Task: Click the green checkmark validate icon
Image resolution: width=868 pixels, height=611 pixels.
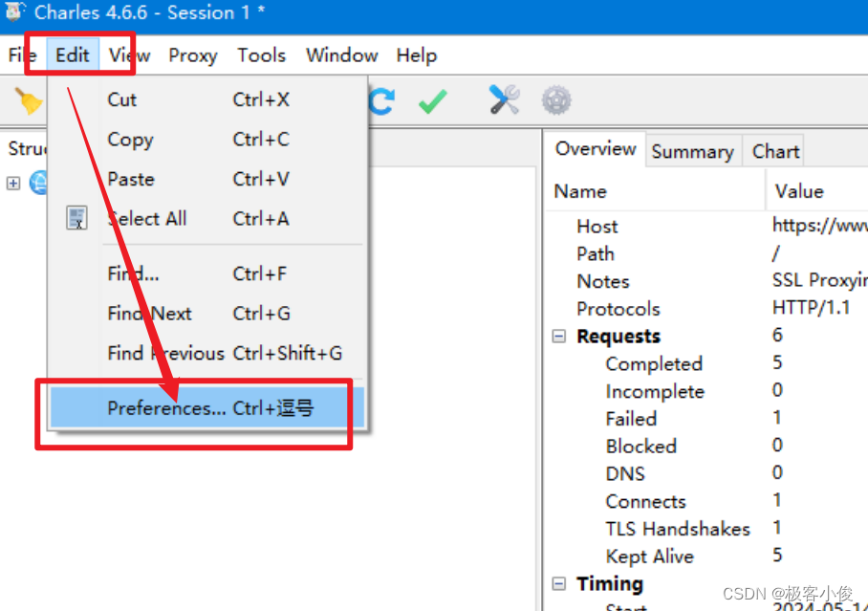Action: [x=433, y=101]
